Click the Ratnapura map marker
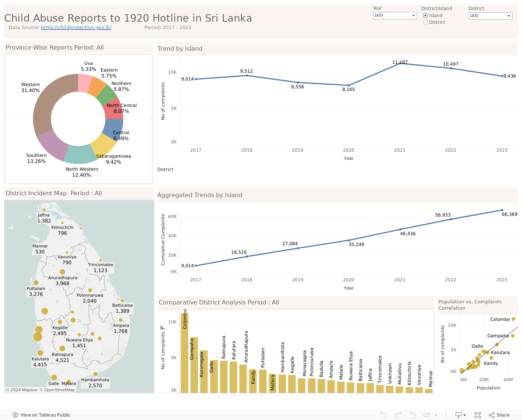This screenshot has height=420, width=522. [x=62, y=348]
